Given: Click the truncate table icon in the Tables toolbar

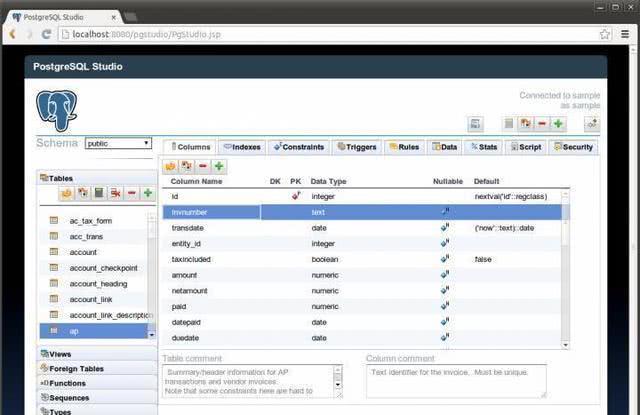Looking at the screenshot, I should point(116,193).
